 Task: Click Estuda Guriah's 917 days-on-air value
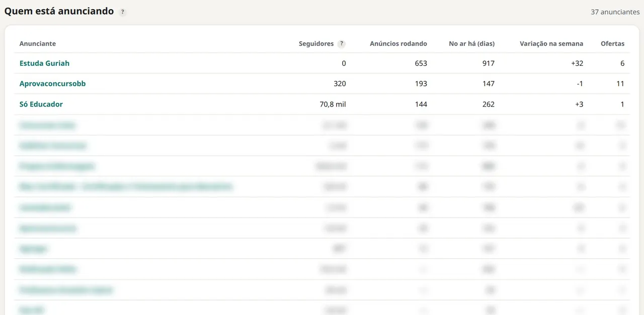pyautogui.click(x=488, y=63)
